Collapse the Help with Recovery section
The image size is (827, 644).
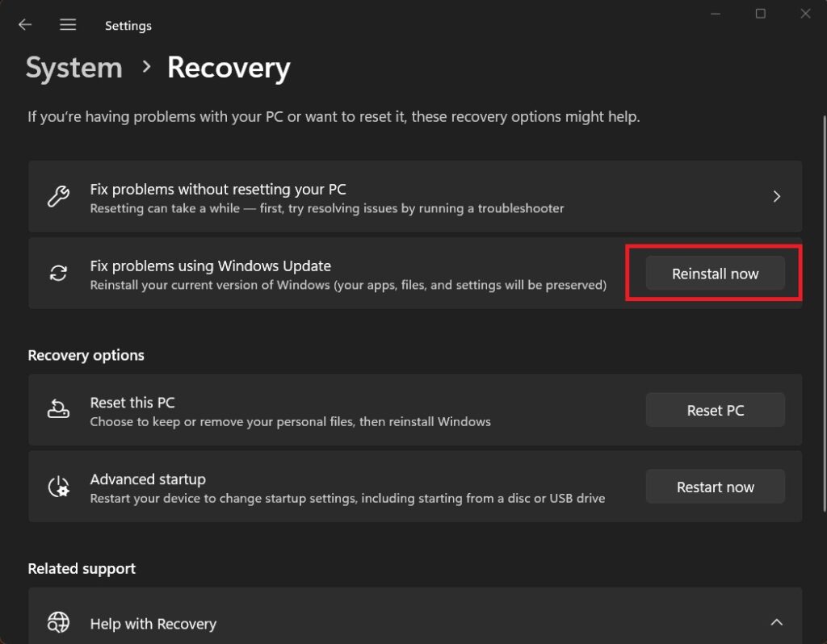click(776, 622)
